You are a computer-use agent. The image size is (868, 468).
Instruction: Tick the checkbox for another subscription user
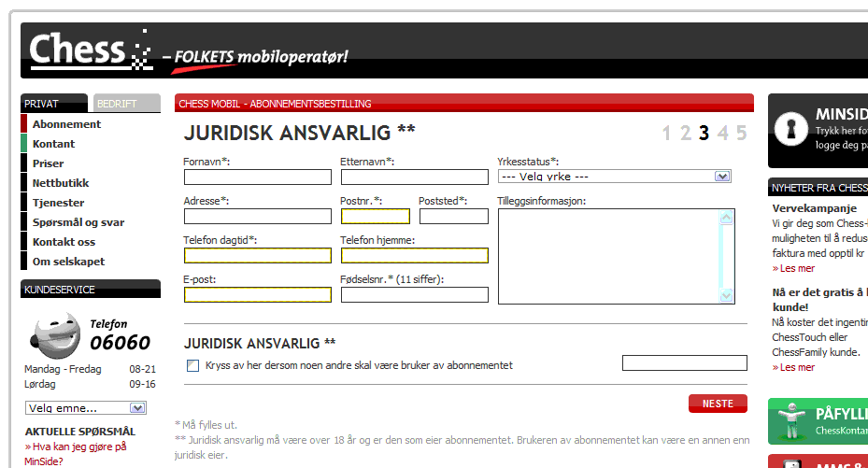(x=192, y=365)
